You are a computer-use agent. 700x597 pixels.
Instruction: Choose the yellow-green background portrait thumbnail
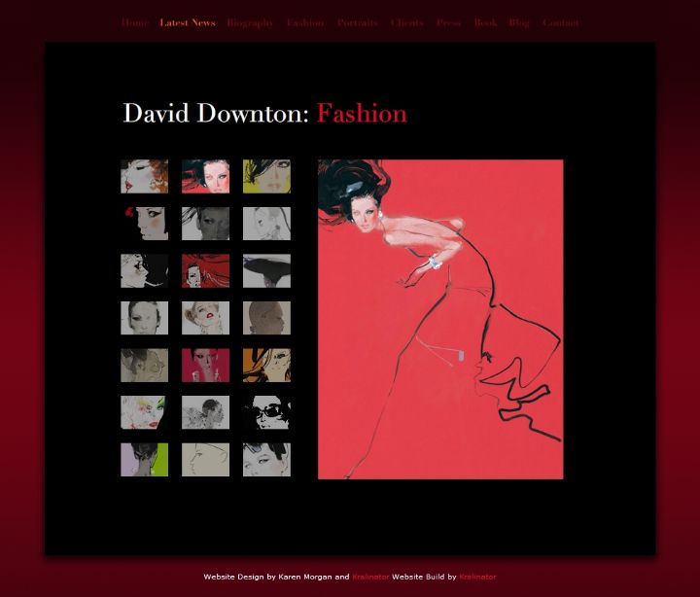tap(266, 176)
